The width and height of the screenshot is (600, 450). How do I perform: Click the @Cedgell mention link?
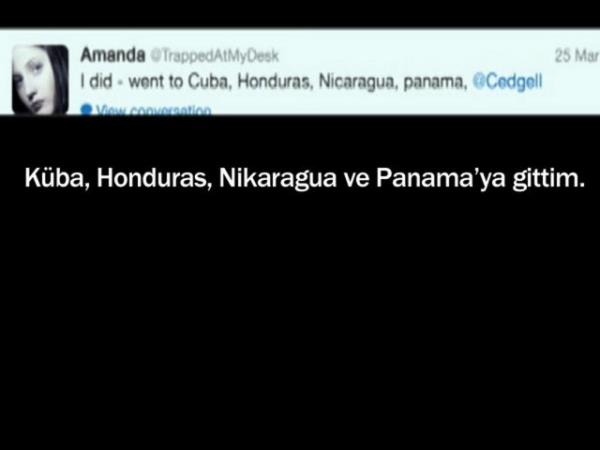pyautogui.click(x=507, y=81)
